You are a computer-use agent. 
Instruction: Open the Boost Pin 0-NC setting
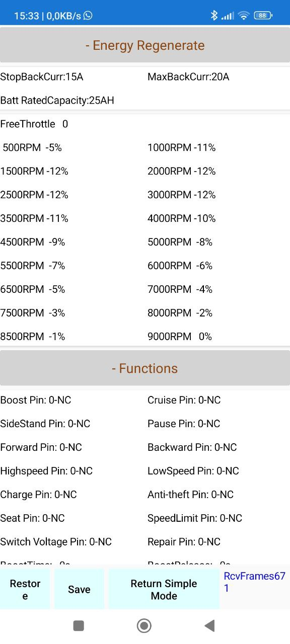pyautogui.click(x=36, y=400)
